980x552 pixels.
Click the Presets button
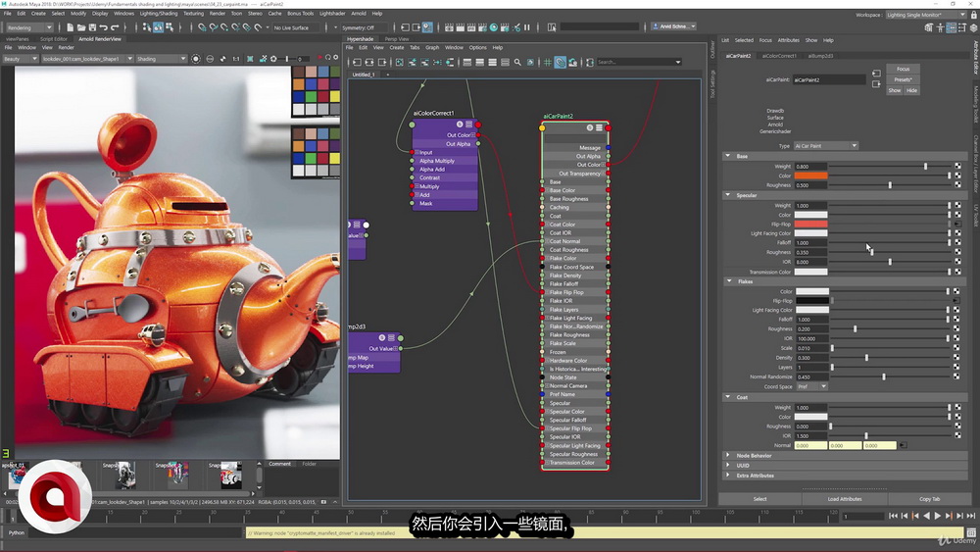tap(903, 79)
